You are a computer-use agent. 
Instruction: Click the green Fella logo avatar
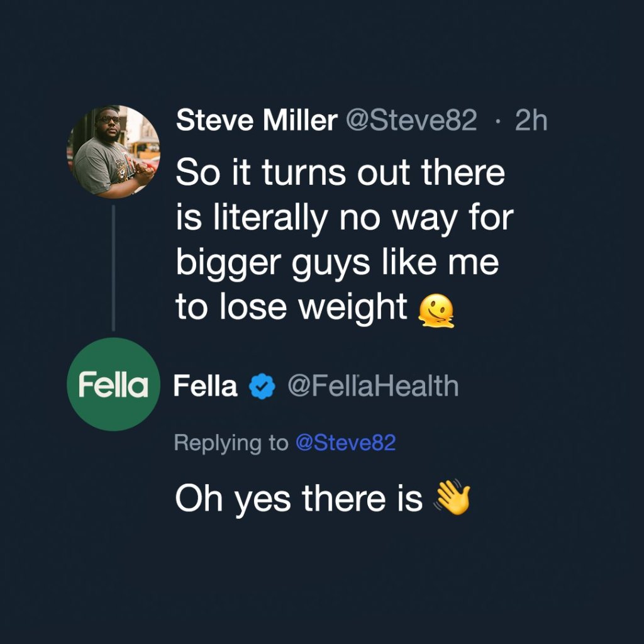pyautogui.click(x=113, y=384)
